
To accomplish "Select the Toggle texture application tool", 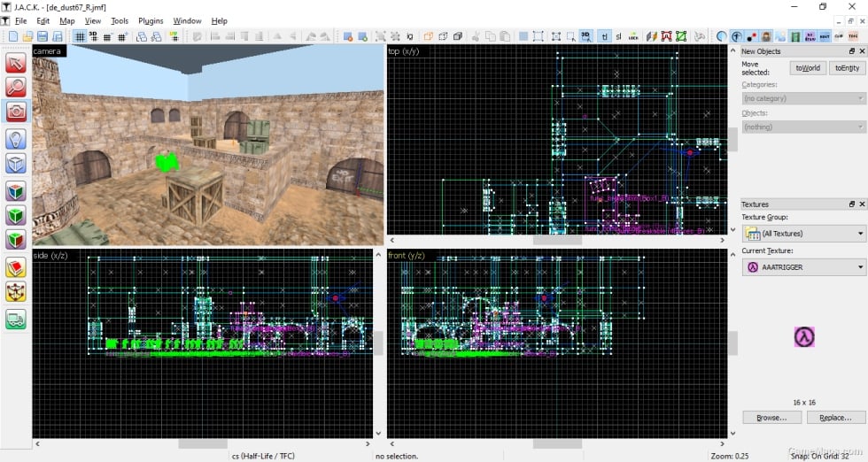I will 16,191.
